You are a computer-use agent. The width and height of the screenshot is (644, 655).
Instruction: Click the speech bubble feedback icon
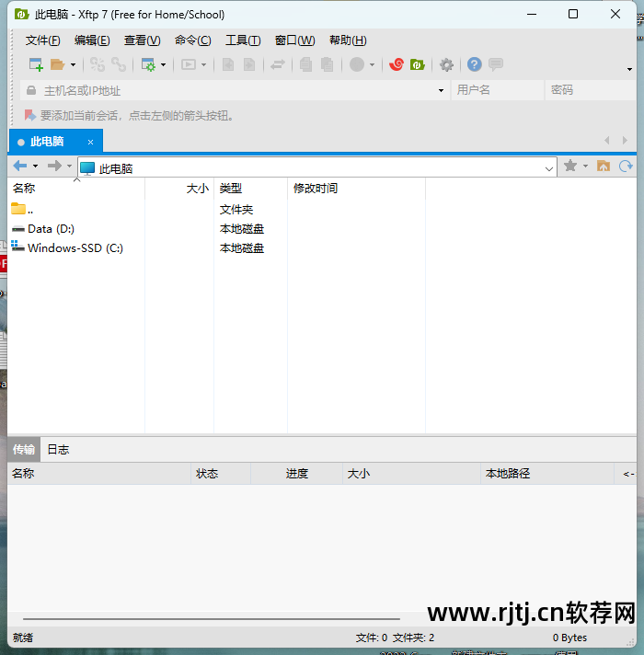496,64
